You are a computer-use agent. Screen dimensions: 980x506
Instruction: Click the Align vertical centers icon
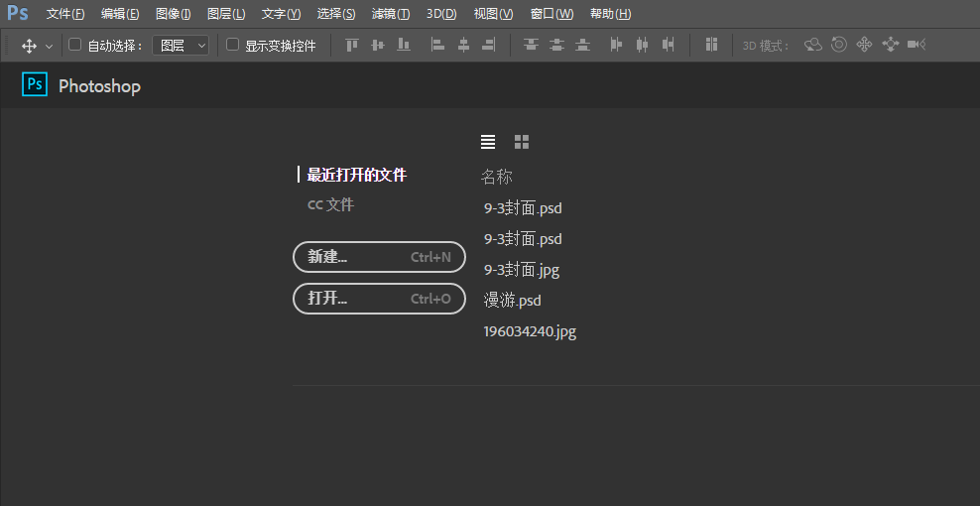pos(378,45)
